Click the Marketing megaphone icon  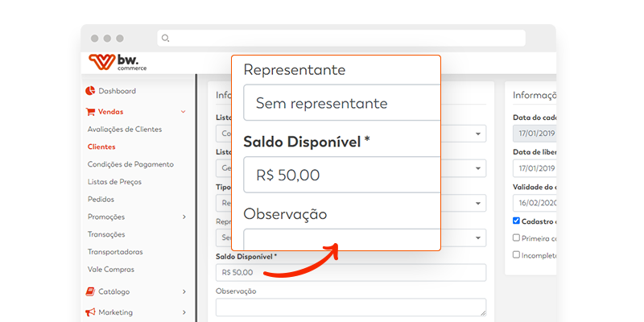pos(90,312)
